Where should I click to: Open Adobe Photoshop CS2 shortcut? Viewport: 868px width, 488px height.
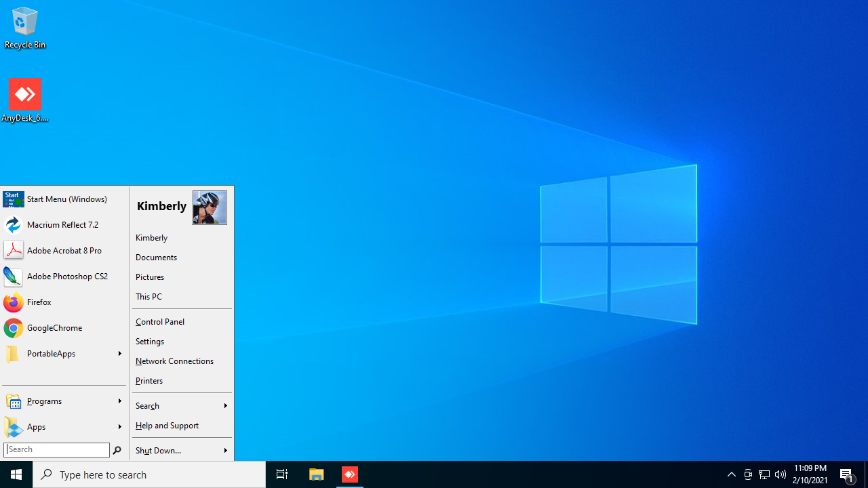pos(66,277)
